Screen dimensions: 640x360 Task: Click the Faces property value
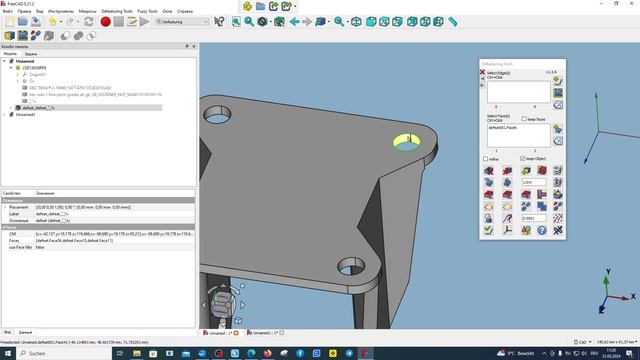(x=115, y=241)
